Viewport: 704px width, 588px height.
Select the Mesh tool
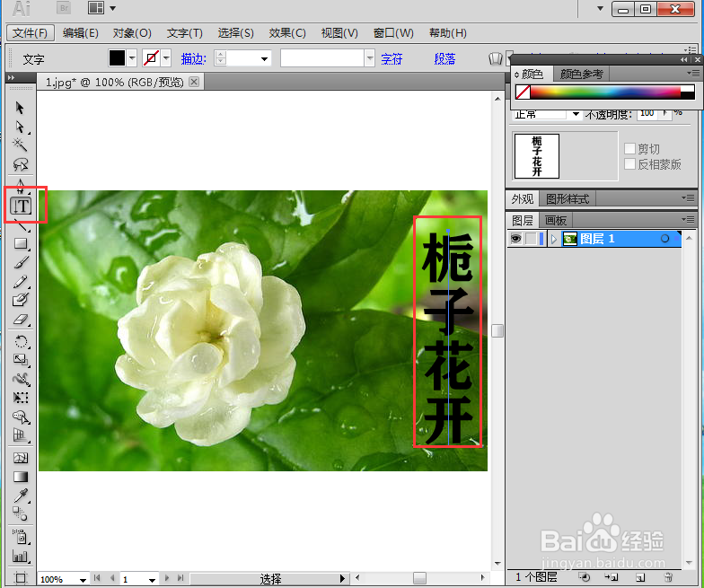(21, 458)
